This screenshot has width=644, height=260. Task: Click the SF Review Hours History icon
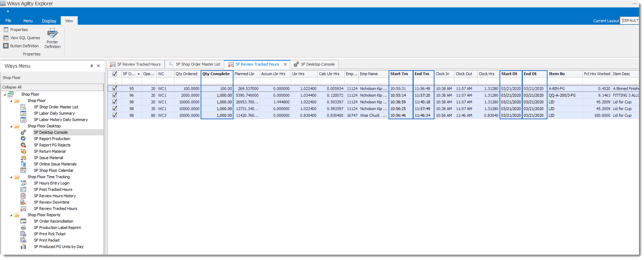[x=23, y=196]
